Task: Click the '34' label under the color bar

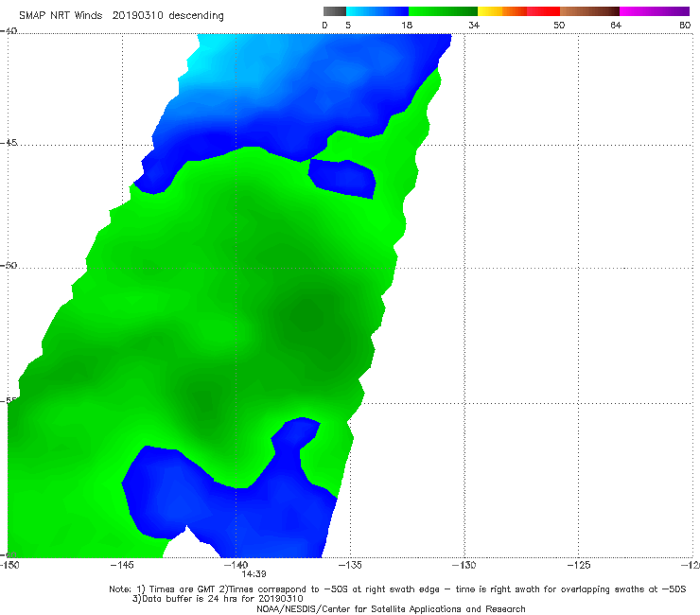Action: 474,26
